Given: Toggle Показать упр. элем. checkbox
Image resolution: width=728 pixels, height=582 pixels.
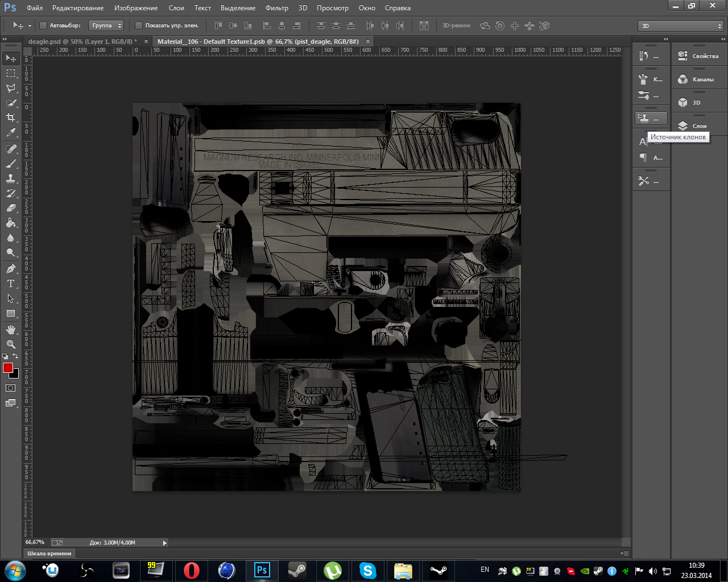Looking at the screenshot, I should click(138, 26).
